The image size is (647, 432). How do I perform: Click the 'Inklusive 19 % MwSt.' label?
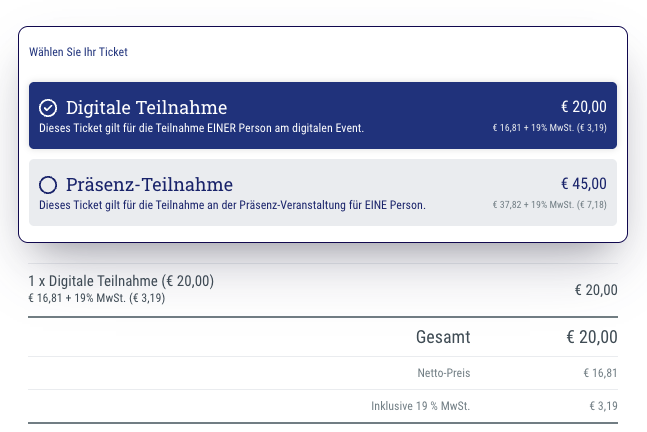(420, 406)
